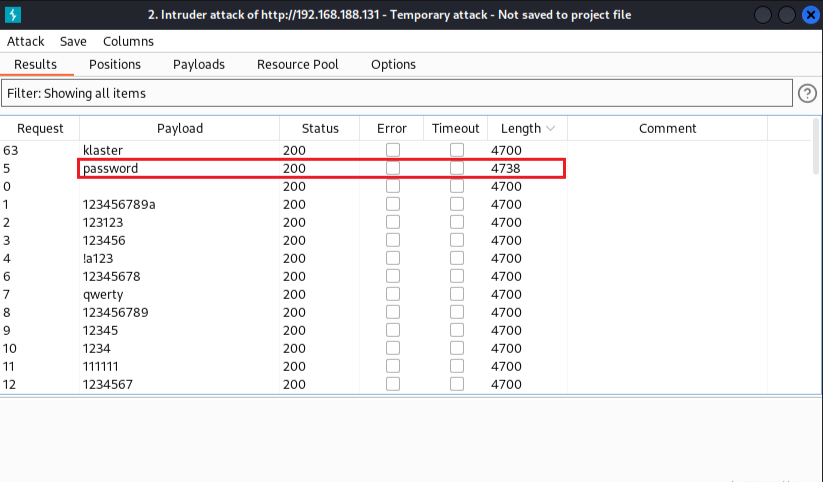Select the password payload cell
Viewport: 823px width, 482px height.
[x=180, y=168]
